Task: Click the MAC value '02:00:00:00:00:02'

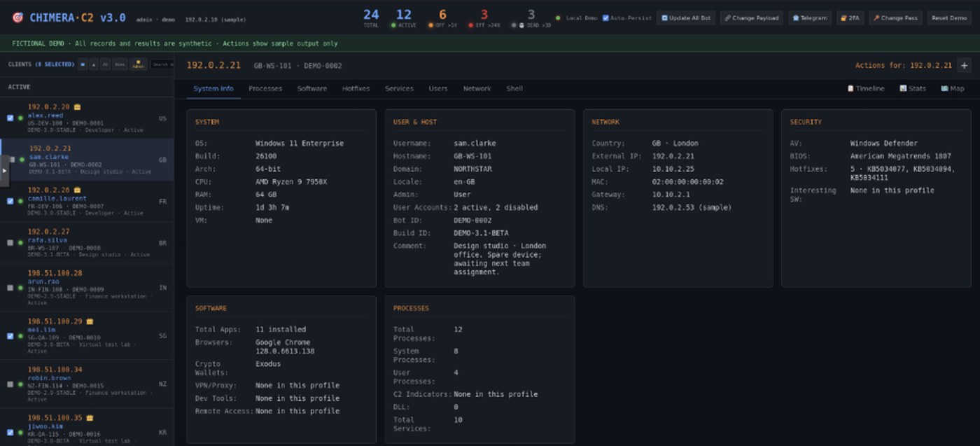Action: pyautogui.click(x=688, y=182)
